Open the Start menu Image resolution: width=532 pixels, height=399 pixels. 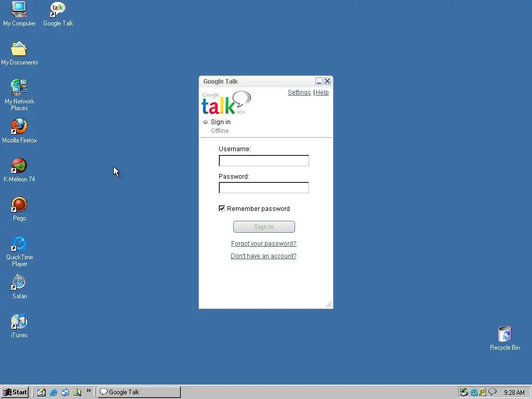pyautogui.click(x=15, y=392)
